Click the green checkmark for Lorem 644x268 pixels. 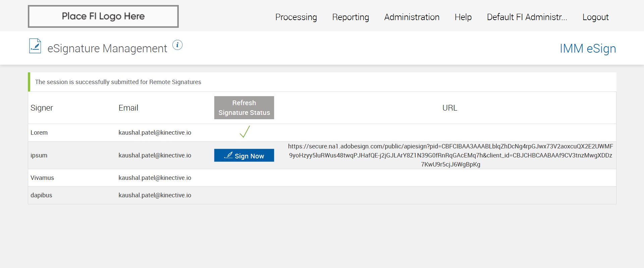point(245,132)
